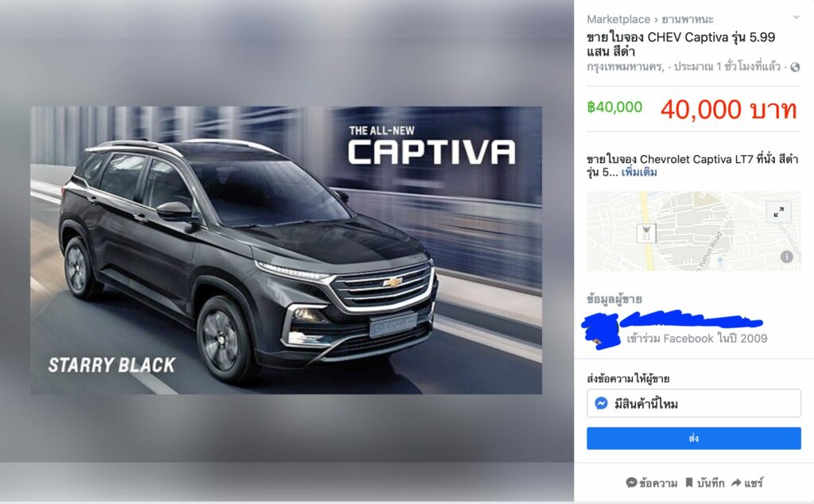Open the dropdown chevron at top right
Image resolution: width=814 pixels, height=504 pixels.
click(796, 17)
